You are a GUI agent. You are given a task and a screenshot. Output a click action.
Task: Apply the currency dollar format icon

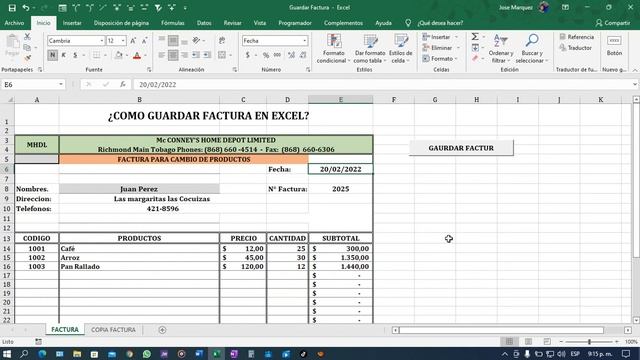coord(247,55)
